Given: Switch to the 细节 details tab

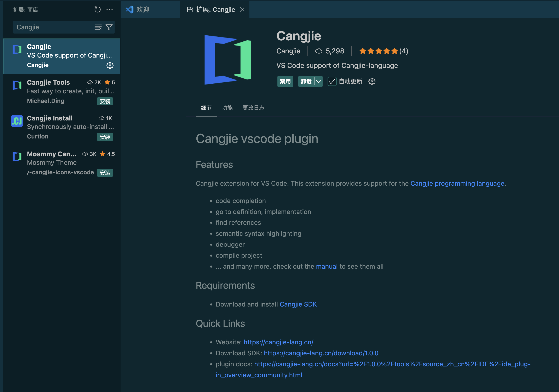Looking at the screenshot, I should (x=206, y=108).
